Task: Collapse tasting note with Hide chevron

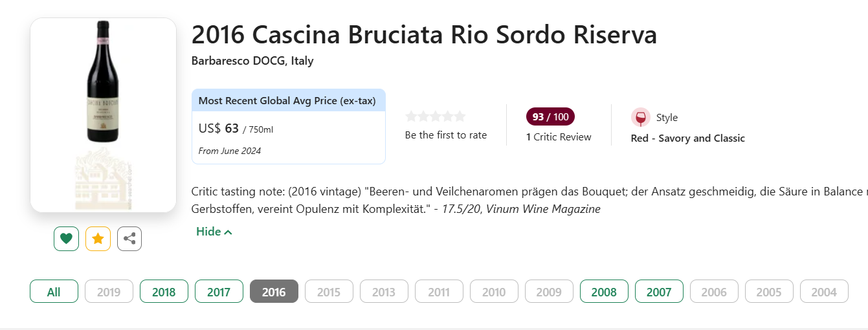Action: tap(214, 232)
